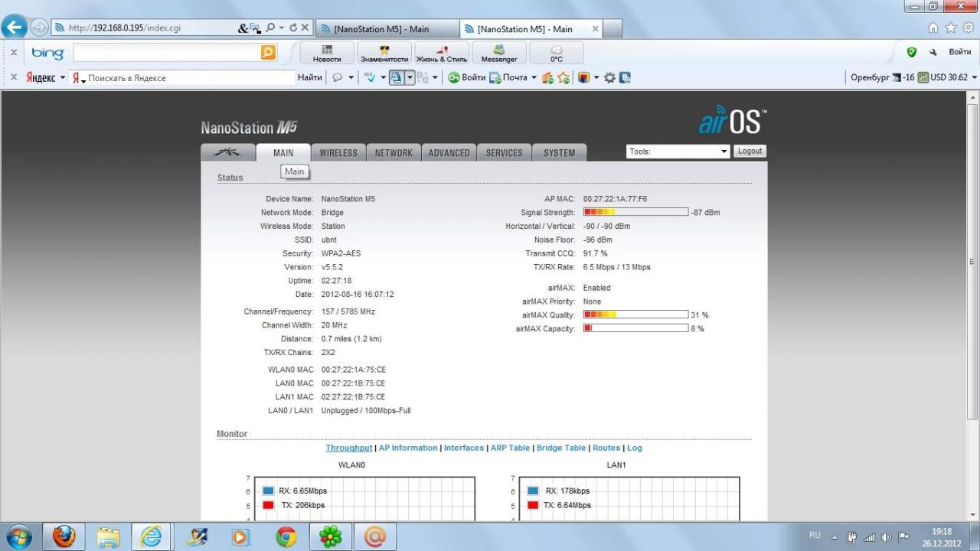Open the Log monitor link
The width and height of the screenshot is (980, 551).
(x=635, y=448)
